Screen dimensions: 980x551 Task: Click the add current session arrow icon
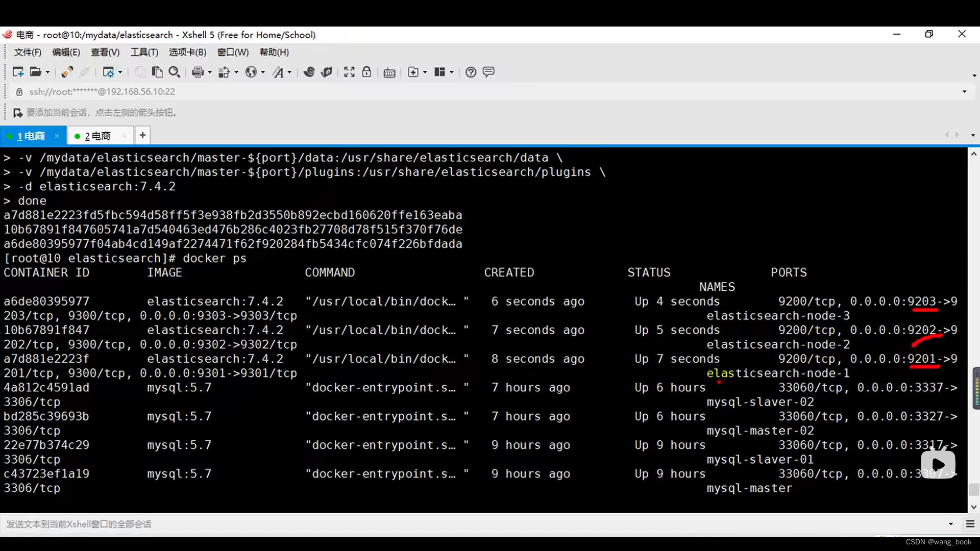tap(18, 113)
